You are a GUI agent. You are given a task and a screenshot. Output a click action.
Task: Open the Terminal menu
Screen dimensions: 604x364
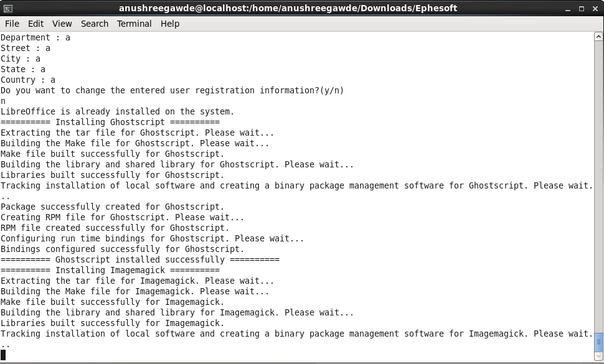tap(134, 24)
